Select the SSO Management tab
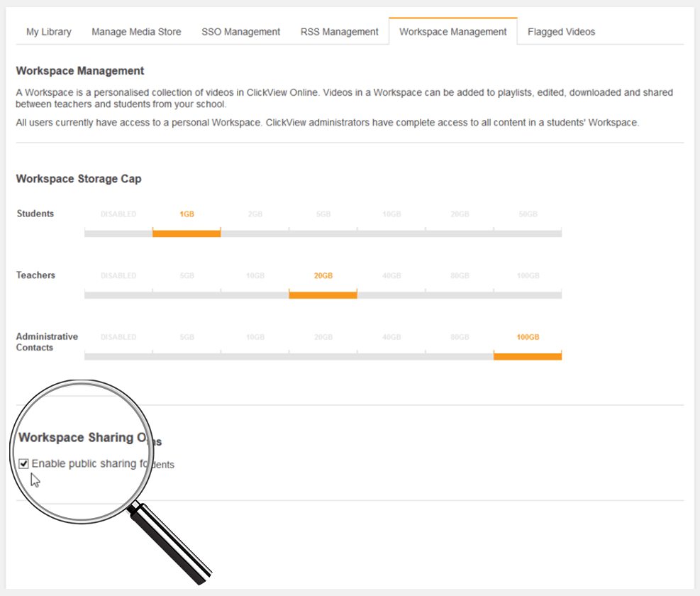Image resolution: width=700 pixels, height=596 pixels. [240, 31]
